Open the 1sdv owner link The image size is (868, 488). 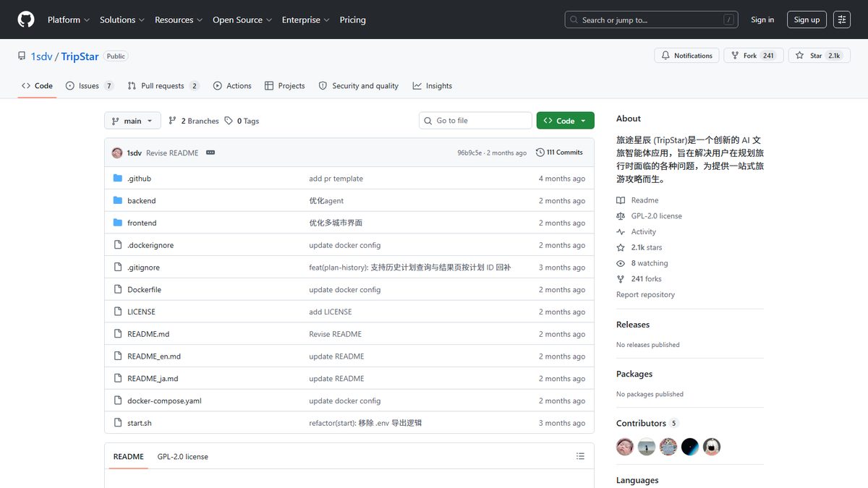[42, 56]
